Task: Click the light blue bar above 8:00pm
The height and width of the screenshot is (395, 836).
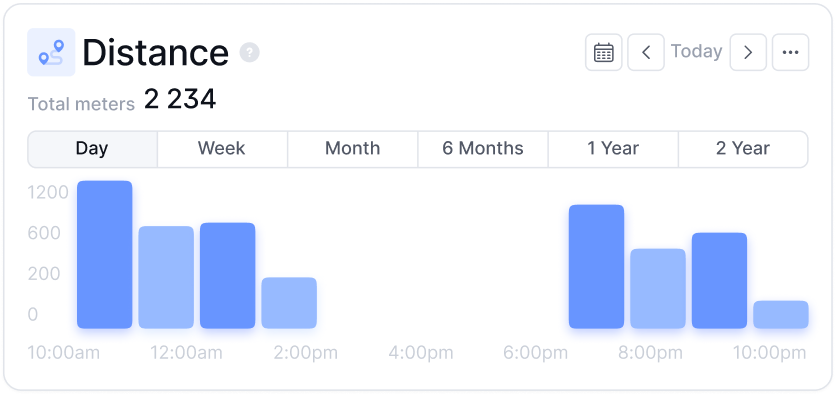Action: [x=658, y=288]
